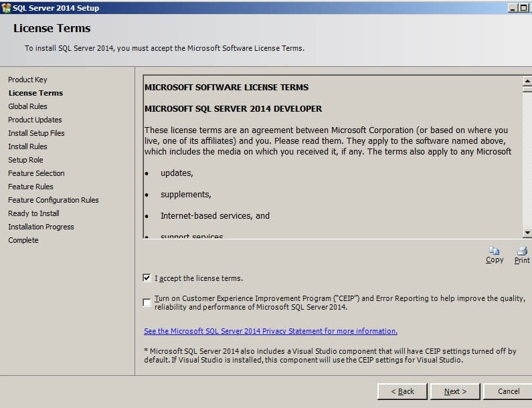This screenshot has width=532, height=408.
Task: Click the license text scroll up arrow
Action: tap(527, 81)
